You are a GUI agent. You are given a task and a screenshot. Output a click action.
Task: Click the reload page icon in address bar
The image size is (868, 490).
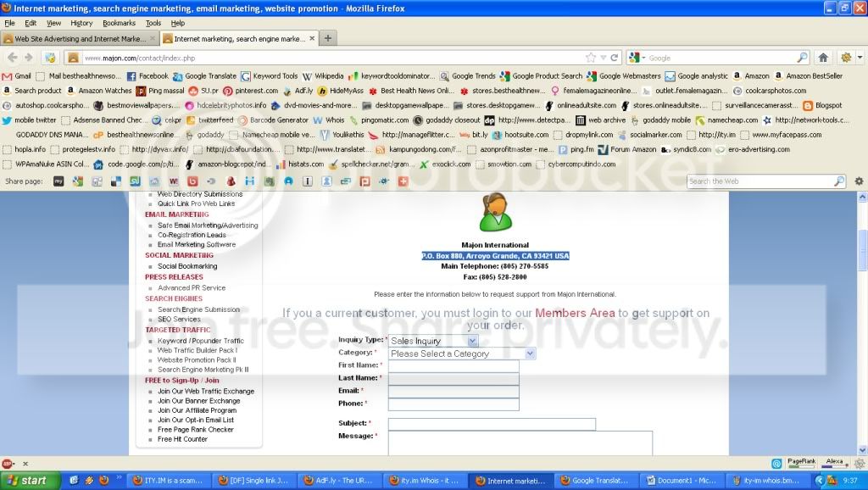coord(614,58)
